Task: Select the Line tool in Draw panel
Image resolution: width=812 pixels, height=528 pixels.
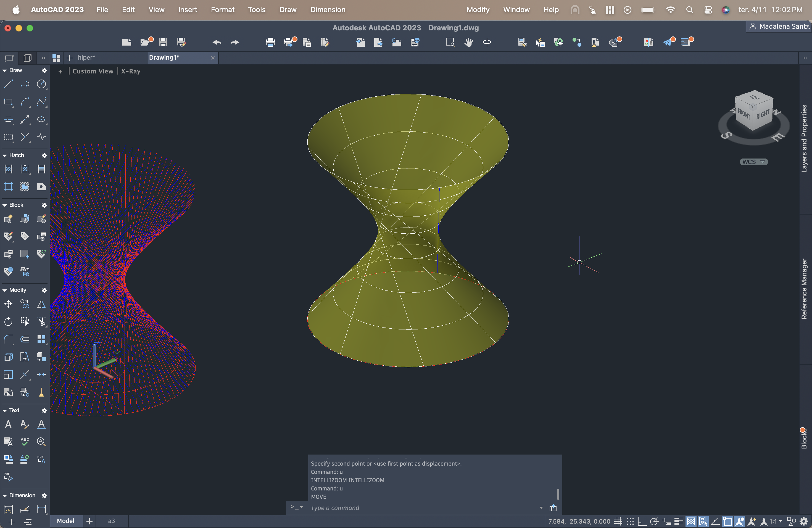Action: (8, 84)
